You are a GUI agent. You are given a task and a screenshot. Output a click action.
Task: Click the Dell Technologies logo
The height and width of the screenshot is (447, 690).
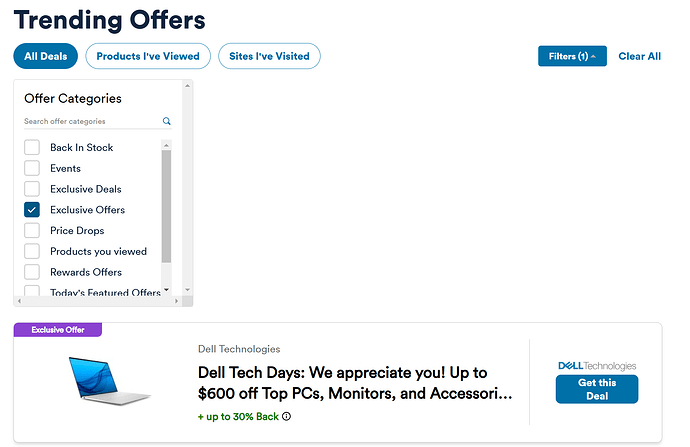click(596, 366)
